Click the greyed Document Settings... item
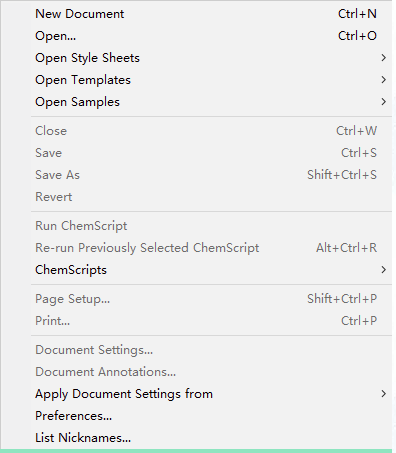This screenshot has height=453, width=396. click(211, 350)
